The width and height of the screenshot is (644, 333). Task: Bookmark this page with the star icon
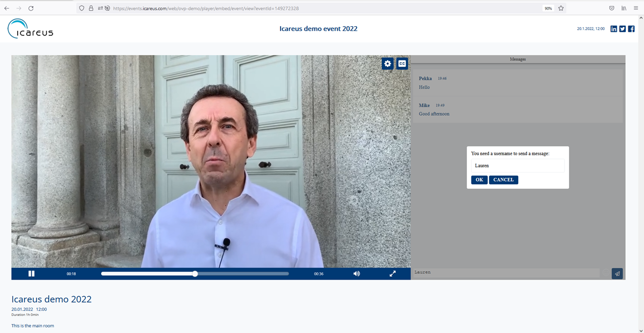coord(560,8)
